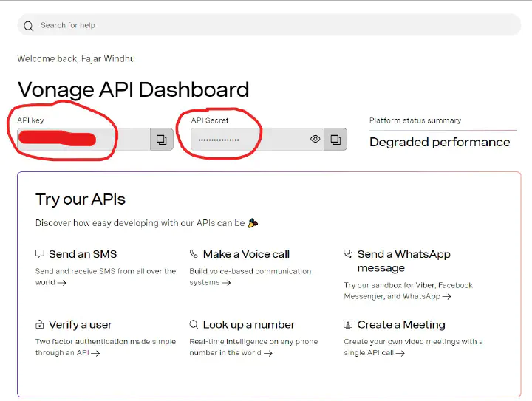Open Verify a user heading
The width and height of the screenshot is (532, 401).
coord(81,324)
